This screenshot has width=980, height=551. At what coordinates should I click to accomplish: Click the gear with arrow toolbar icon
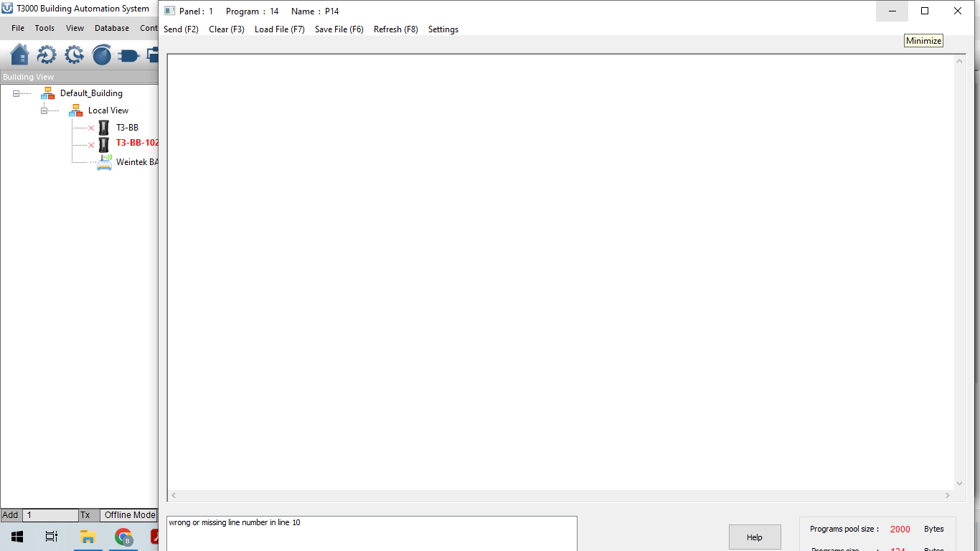(47, 55)
